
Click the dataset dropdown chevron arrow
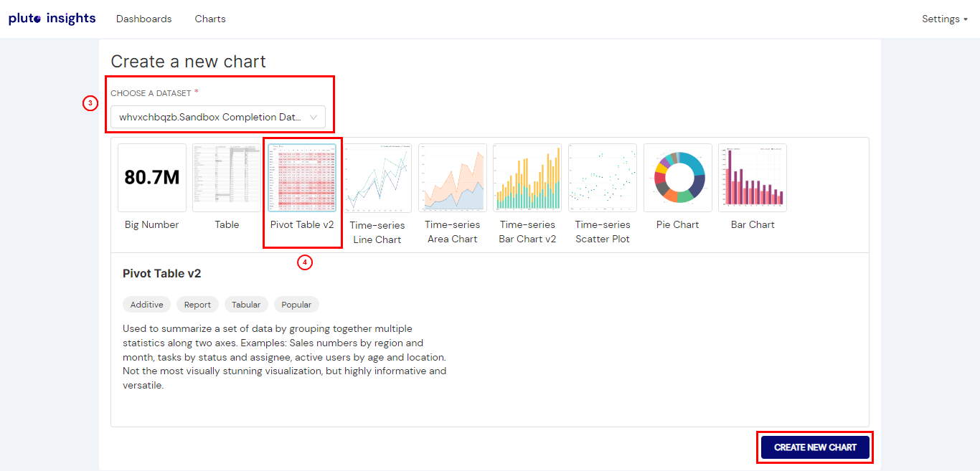pyautogui.click(x=314, y=117)
